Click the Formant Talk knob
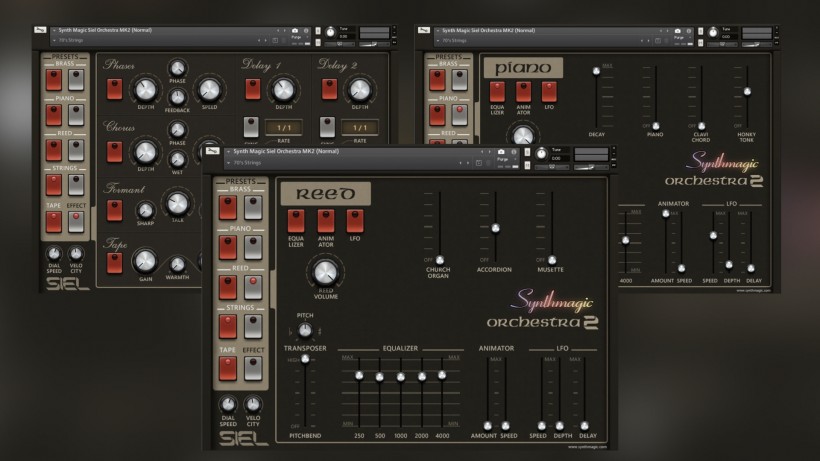The image size is (820, 461). click(x=177, y=203)
